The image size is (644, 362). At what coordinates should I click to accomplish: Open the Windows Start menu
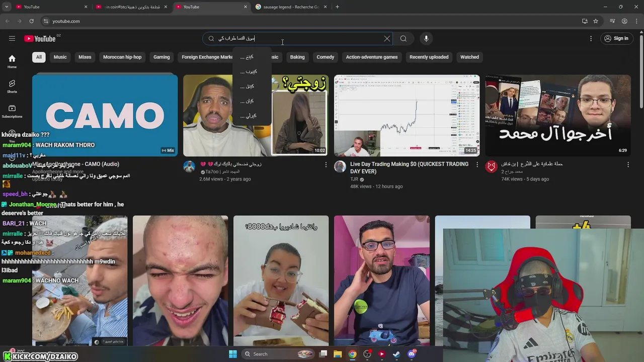tap(232, 354)
